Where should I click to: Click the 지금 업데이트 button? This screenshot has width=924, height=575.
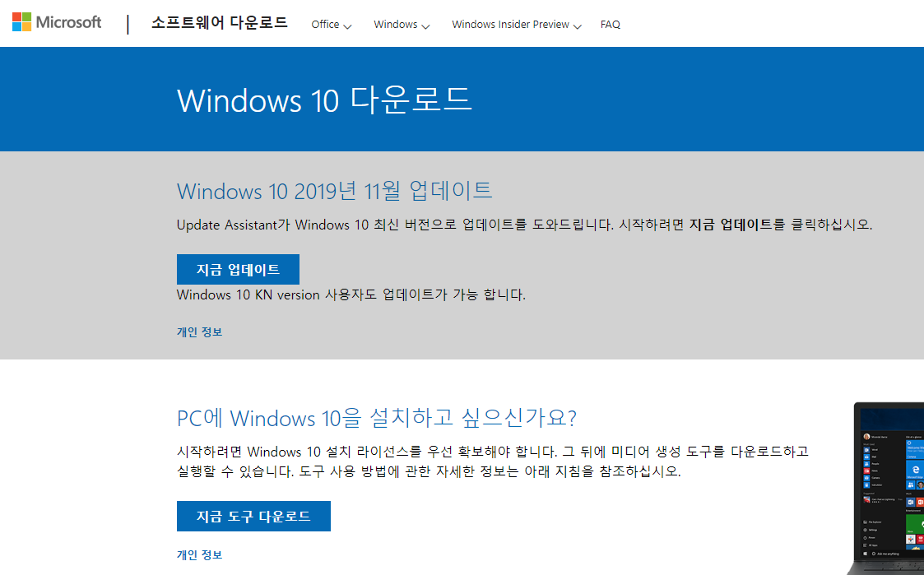tap(238, 269)
